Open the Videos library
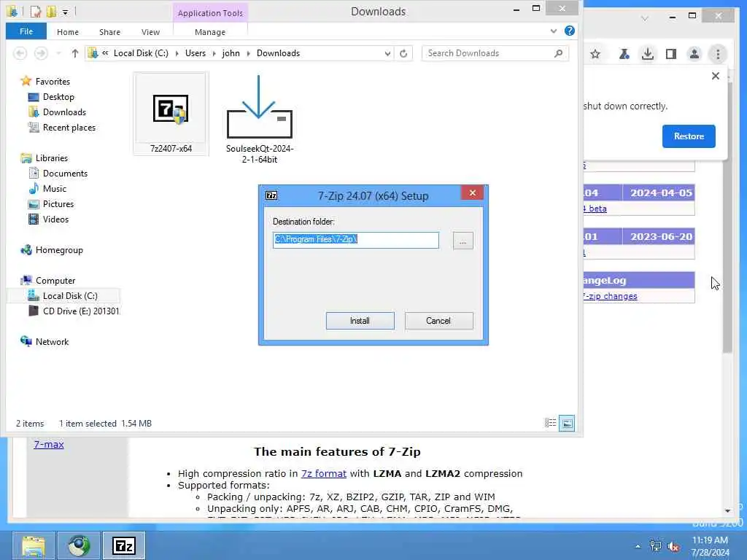Screen dimensions: 747x560 [55, 219]
